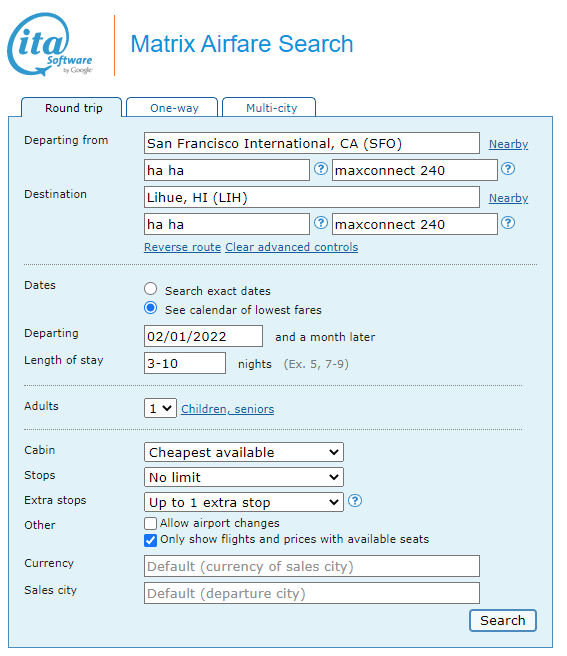Viewport: 567px width, 656px height.
Task: Click the departure routing codes field 'ha ha'
Action: point(227,170)
